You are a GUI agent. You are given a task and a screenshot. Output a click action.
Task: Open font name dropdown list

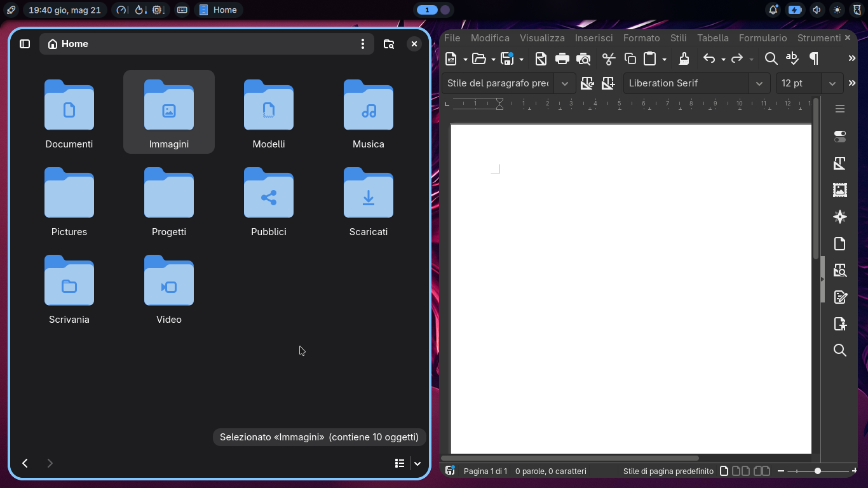pyautogui.click(x=759, y=83)
